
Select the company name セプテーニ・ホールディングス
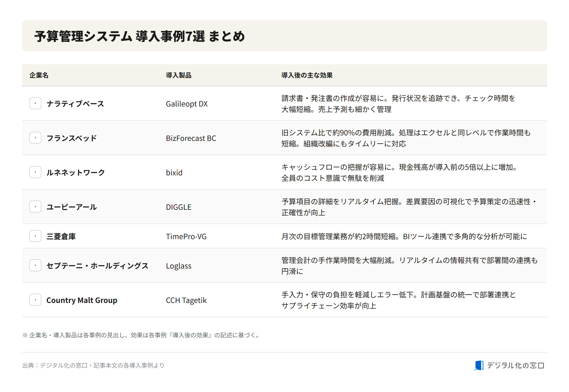[98, 266]
